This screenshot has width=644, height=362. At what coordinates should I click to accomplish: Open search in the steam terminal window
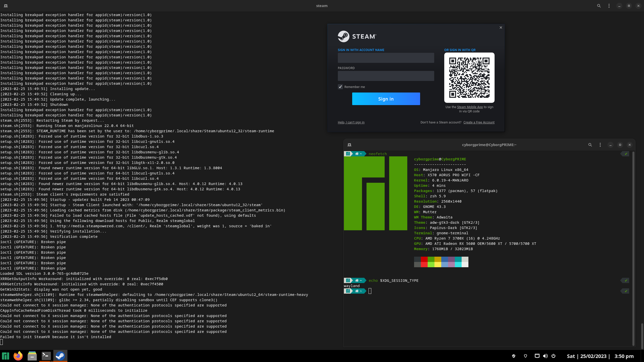(599, 6)
